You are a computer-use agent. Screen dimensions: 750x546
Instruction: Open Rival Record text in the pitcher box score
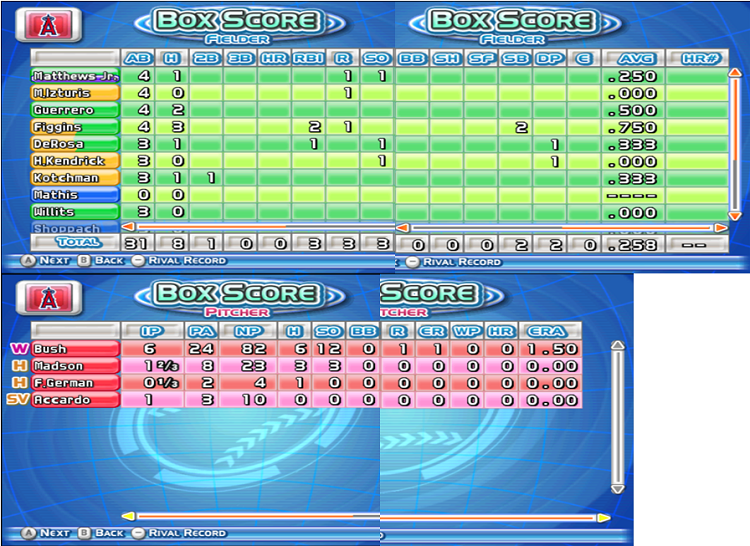point(187,533)
